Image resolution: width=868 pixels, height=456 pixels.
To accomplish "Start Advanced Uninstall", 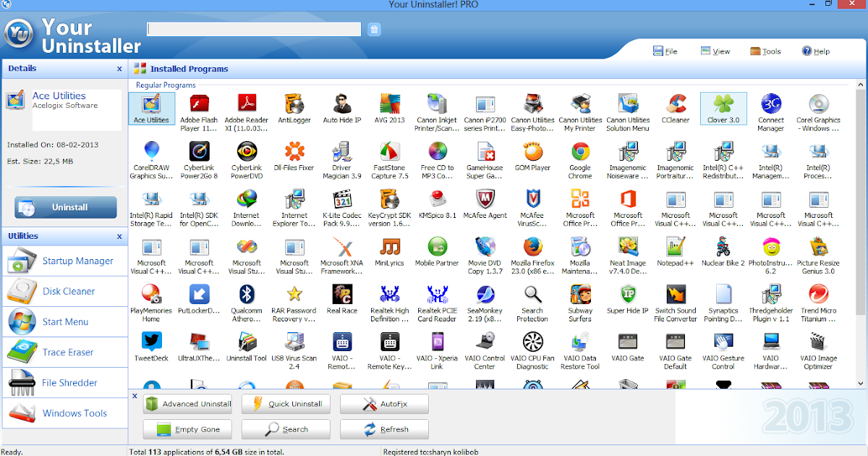I will click(x=187, y=404).
